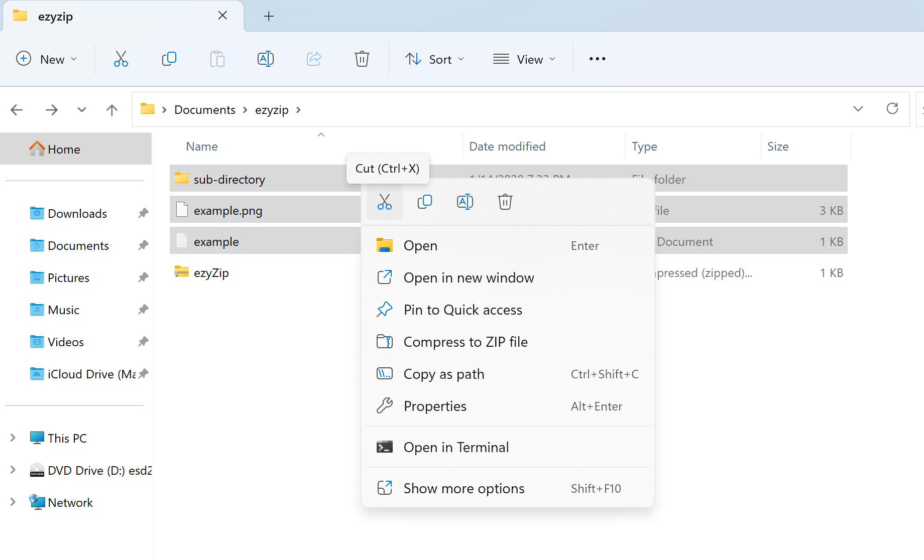The height and width of the screenshot is (560, 924).
Task: Navigate to Documents via the breadcrumb
Action: click(204, 109)
